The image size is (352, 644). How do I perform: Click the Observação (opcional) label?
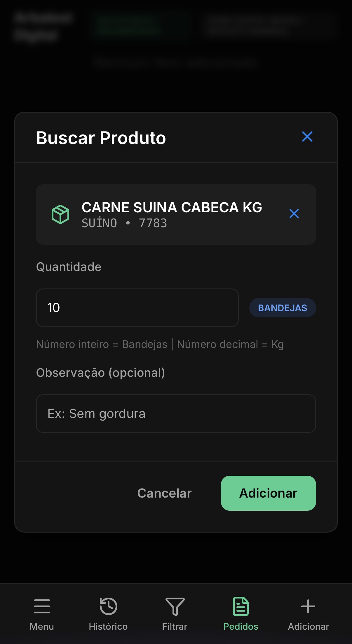(x=100, y=373)
